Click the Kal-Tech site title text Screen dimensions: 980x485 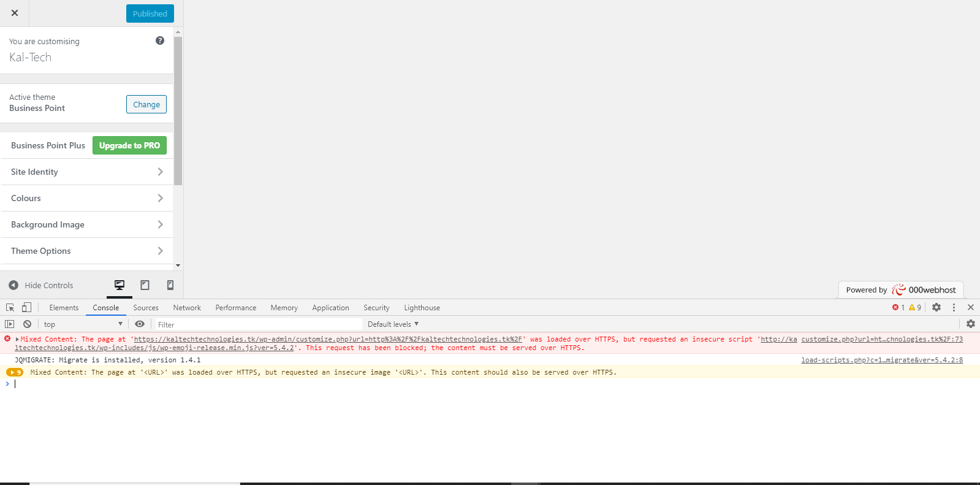(x=30, y=58)
